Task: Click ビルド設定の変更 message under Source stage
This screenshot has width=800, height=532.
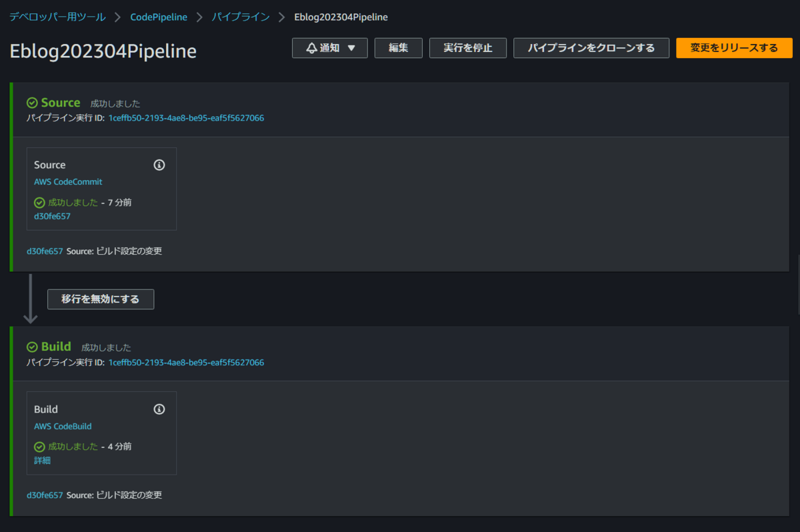Action: (x=129, y=251)
